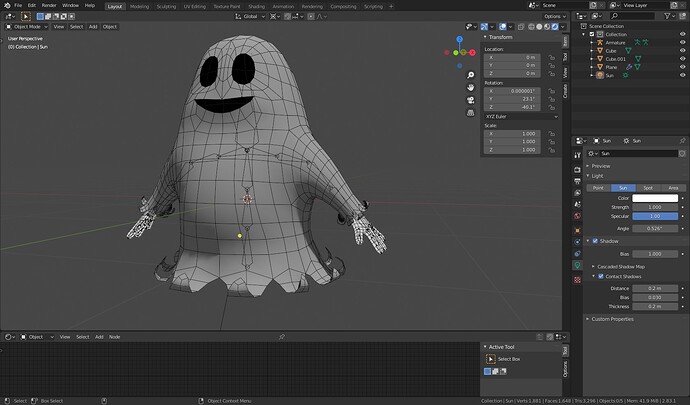Open the Output properties tab icon
This screenshot has height=405, width=690.
[x=577, y=181]
